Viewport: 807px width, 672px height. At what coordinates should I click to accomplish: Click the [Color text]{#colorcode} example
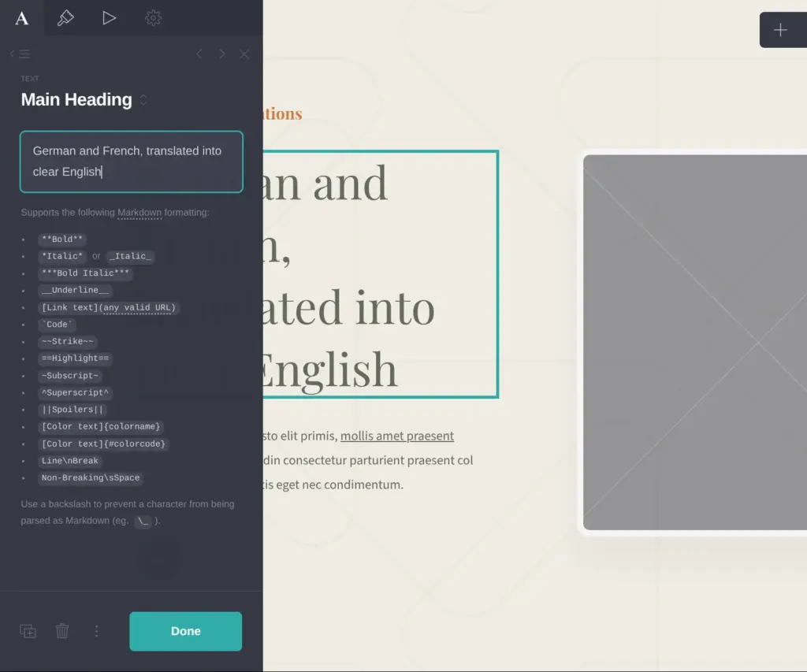(103, 444)
